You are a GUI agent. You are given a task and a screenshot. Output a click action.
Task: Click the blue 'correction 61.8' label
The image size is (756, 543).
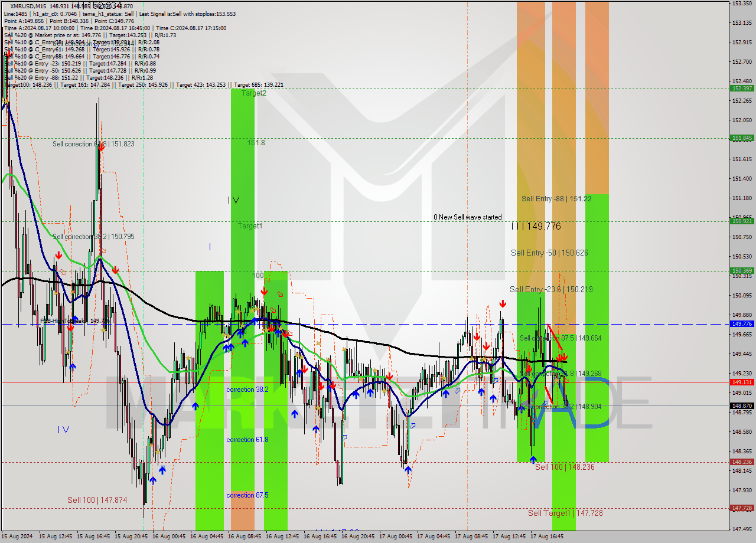[x=247, y=440]
